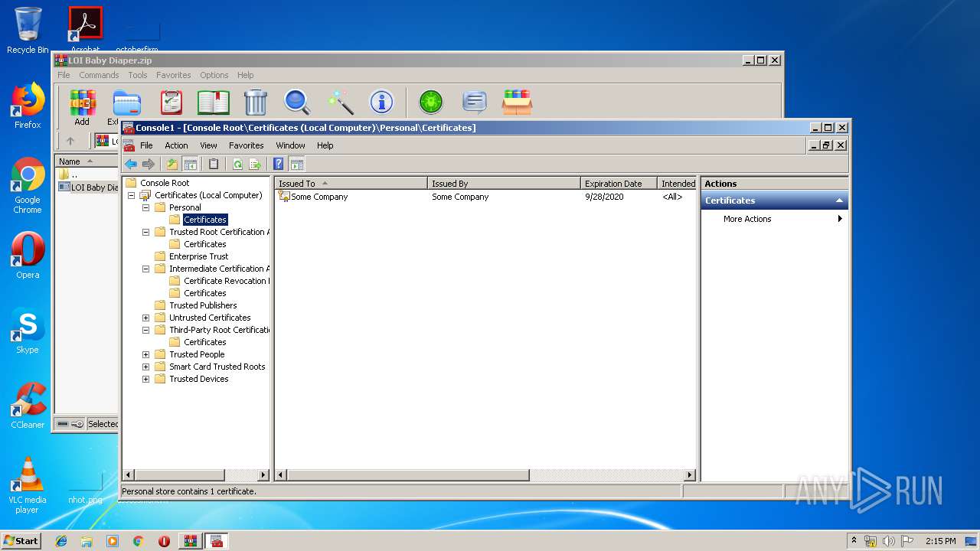The height and width of the screenshot is (551, 980).
Task: Open the Window menu
Action: pyautogui.click(x=290, y=145)
